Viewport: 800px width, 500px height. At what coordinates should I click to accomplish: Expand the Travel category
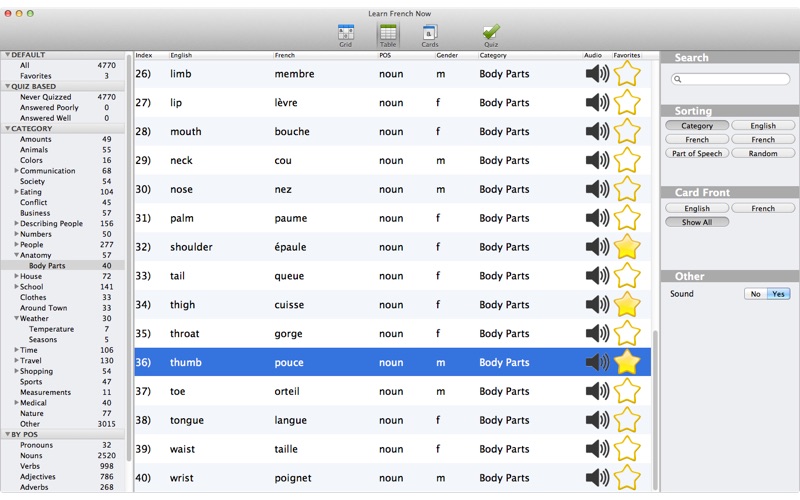pyautogui.click(x=16, y=361)
